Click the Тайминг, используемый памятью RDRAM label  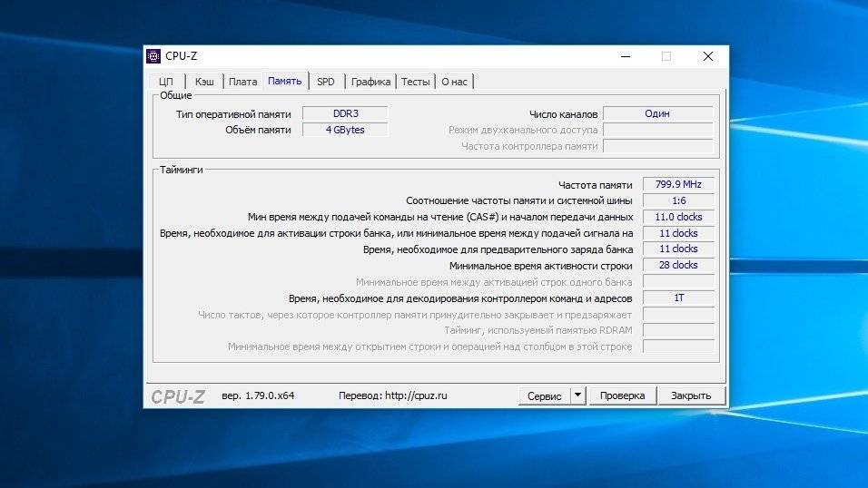[x=538, y=330]
